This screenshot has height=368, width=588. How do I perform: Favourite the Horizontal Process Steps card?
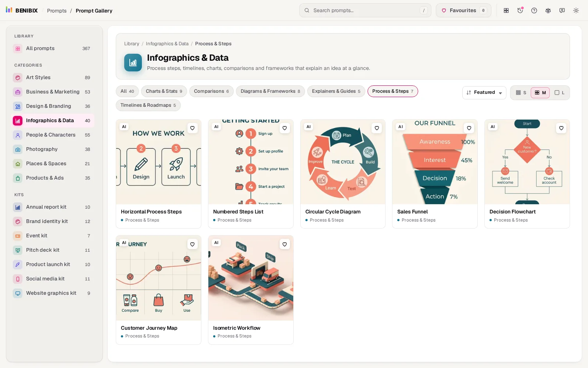[x=192, y=128]
